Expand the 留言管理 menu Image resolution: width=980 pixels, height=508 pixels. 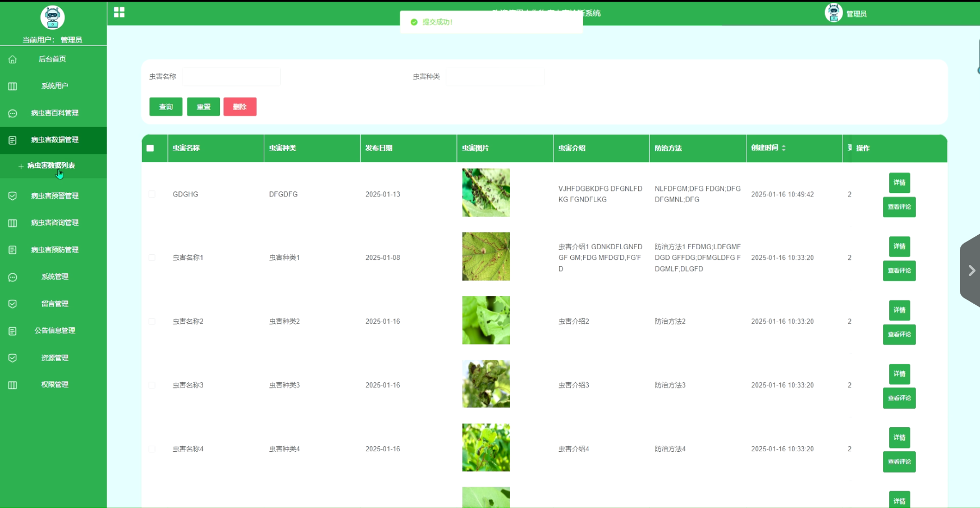53,304
